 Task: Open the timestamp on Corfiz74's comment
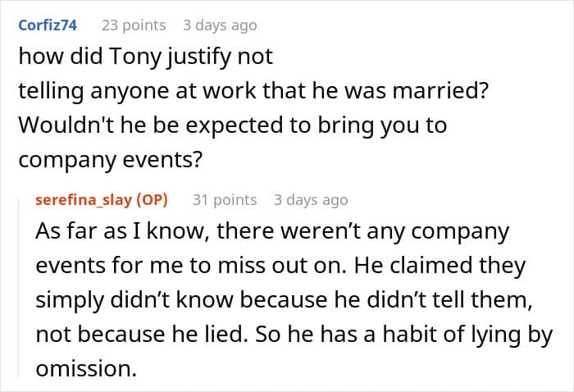click(220, 25)
